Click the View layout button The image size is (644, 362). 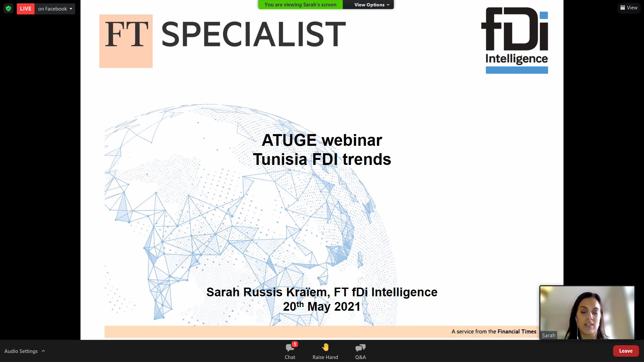[x=629, y=8]
